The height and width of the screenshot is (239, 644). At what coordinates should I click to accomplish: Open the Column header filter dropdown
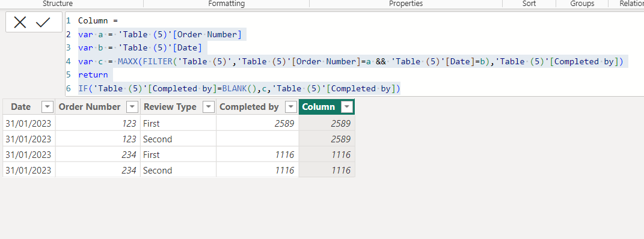[348, 107]
